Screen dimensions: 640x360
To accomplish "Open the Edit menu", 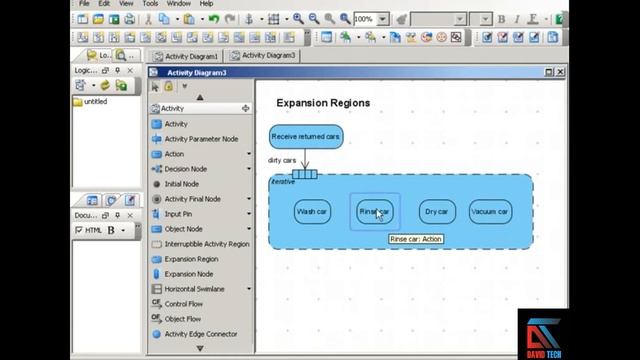I will 104,4.
